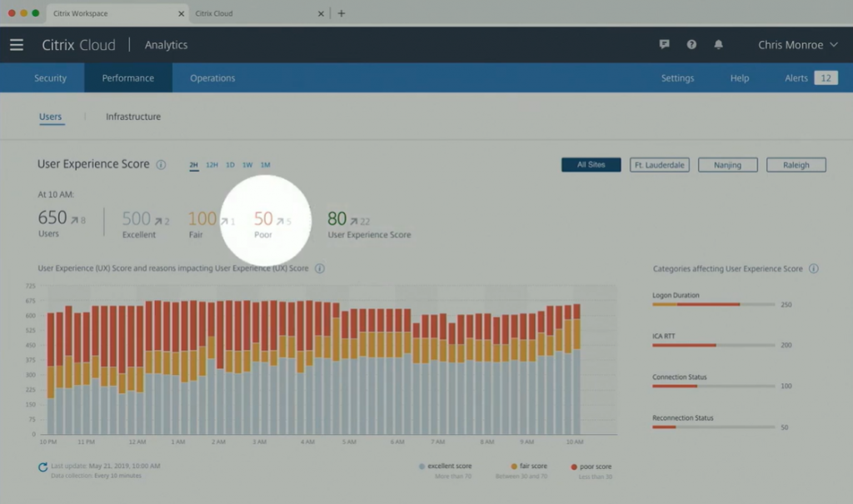Image resolution: width=853 pixels, height=504 pixels.
Task: Filter by Ft. Lauderdale site
Action: (659, 165)
